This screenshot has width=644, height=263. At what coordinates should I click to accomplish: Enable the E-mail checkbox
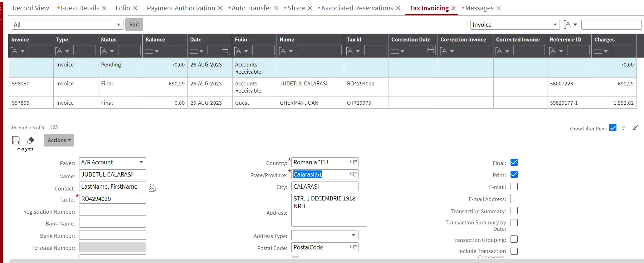tap(514, 187)
